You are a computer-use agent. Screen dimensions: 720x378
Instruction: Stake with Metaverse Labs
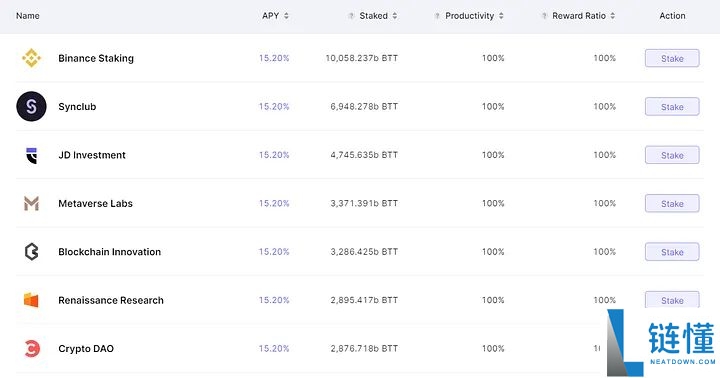pyautogui.click(x=672, y=203)
